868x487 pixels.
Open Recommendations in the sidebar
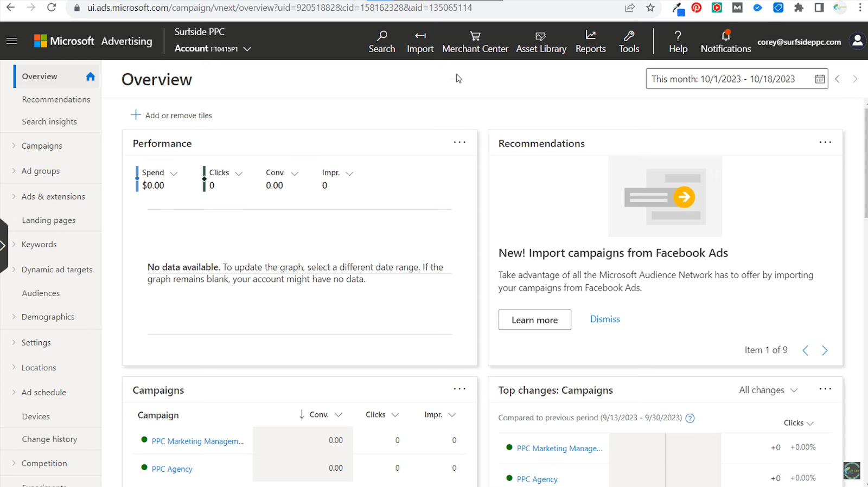click(56, 99)
